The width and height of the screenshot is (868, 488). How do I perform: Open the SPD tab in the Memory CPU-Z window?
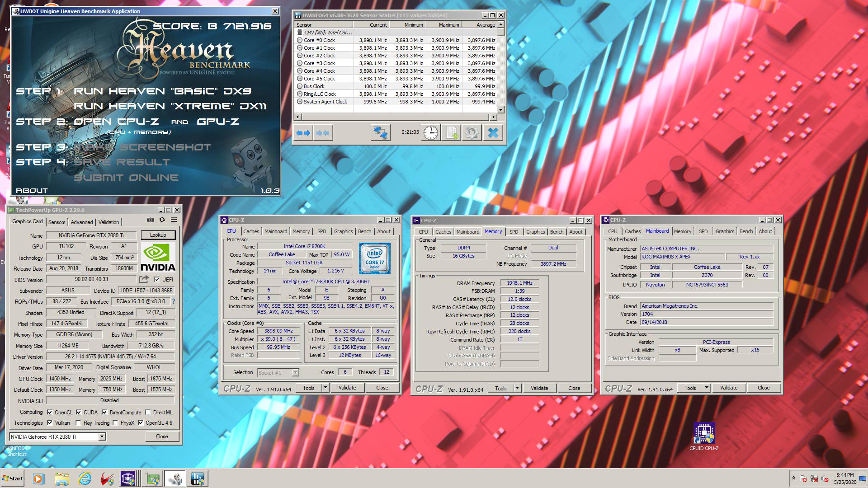(x=514, y=232)
